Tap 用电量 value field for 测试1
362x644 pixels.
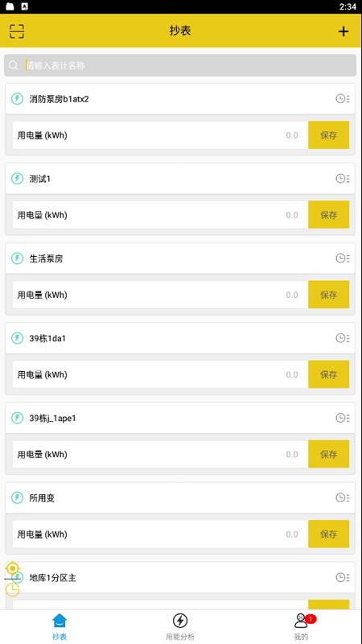pos(160,215)
